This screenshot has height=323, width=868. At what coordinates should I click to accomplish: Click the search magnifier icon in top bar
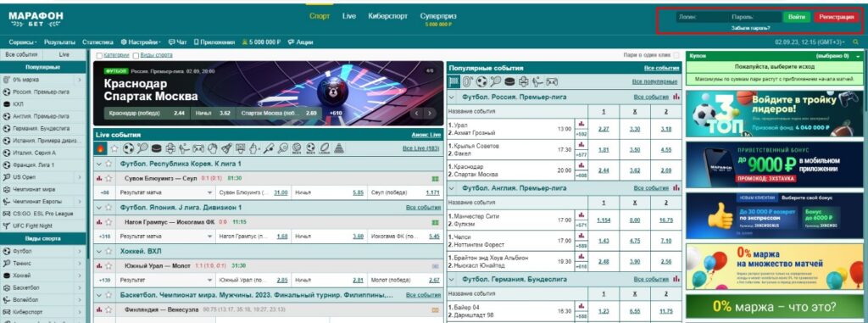[x=855, y=42]
